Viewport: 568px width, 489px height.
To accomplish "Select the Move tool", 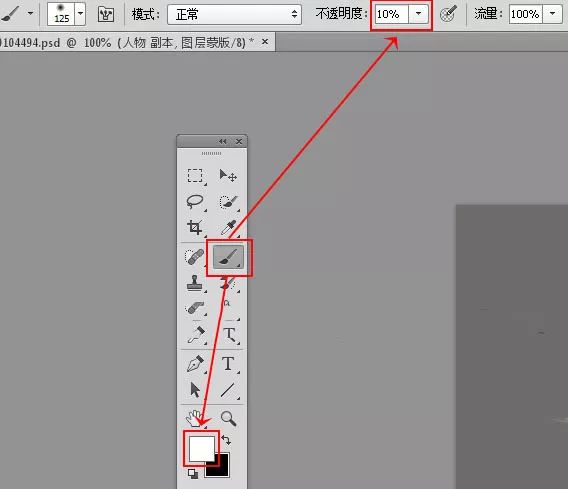I will pos(228,176).
